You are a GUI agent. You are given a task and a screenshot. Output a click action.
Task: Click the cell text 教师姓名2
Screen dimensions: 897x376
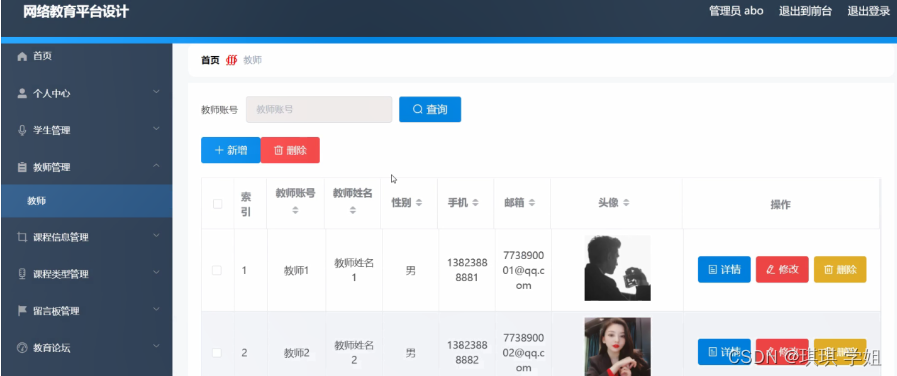coord(354,353)
